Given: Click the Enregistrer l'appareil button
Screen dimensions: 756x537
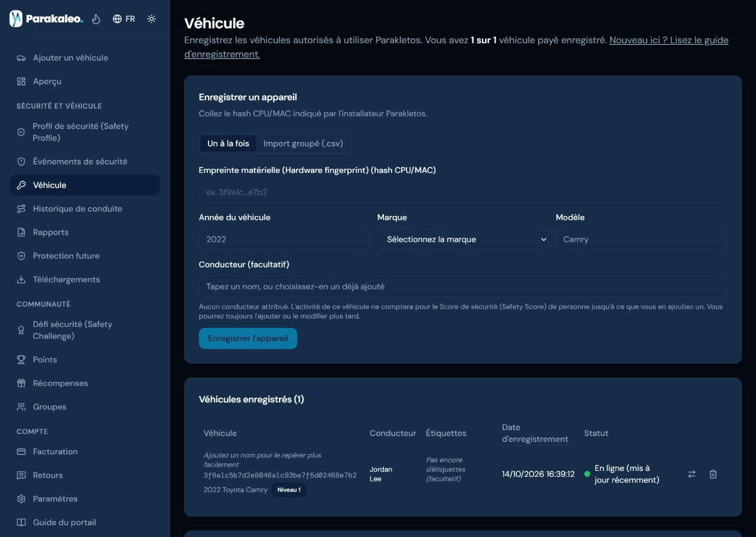Looking at the screenshot, I should point(248,339).
